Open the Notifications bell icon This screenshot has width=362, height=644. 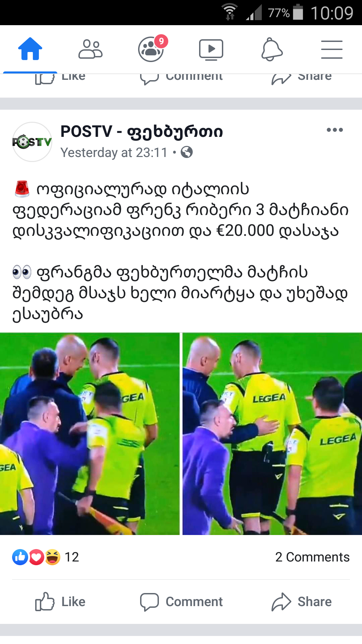pyautogui.click(x=272, y=49)
